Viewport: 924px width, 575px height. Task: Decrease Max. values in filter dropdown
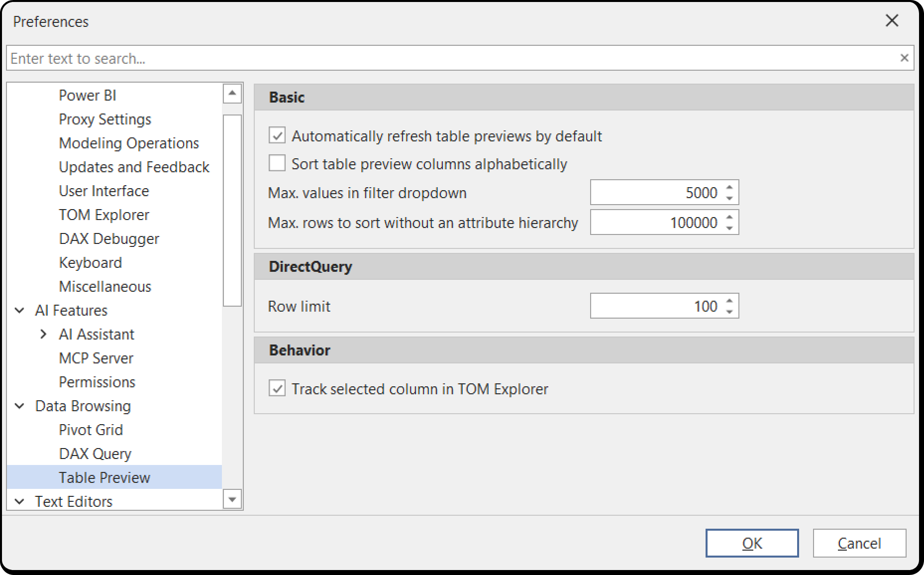point(729,198)
